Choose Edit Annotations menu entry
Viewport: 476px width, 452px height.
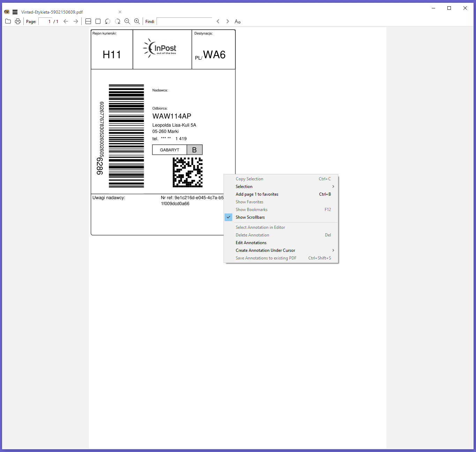[x=281, y=243]
